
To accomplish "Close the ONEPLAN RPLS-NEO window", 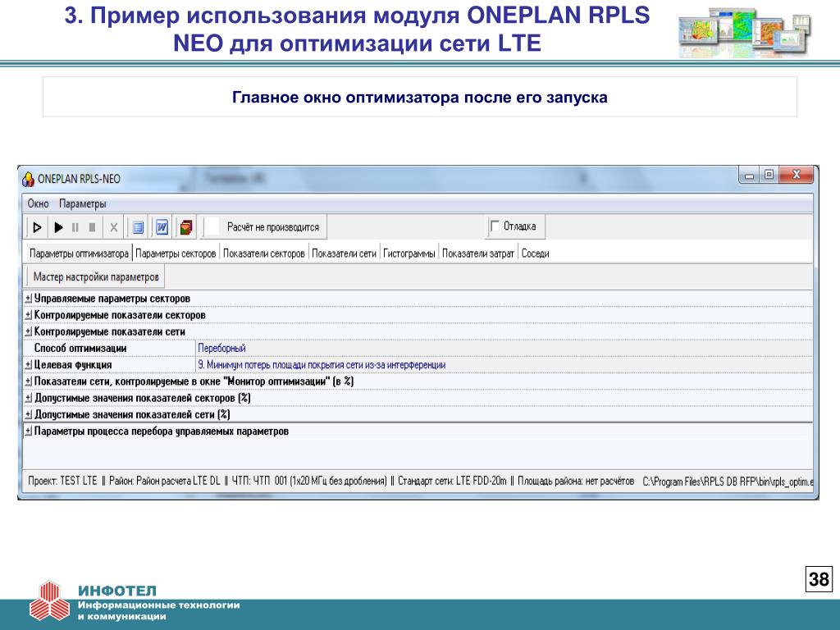I will [x=797, y=176].
